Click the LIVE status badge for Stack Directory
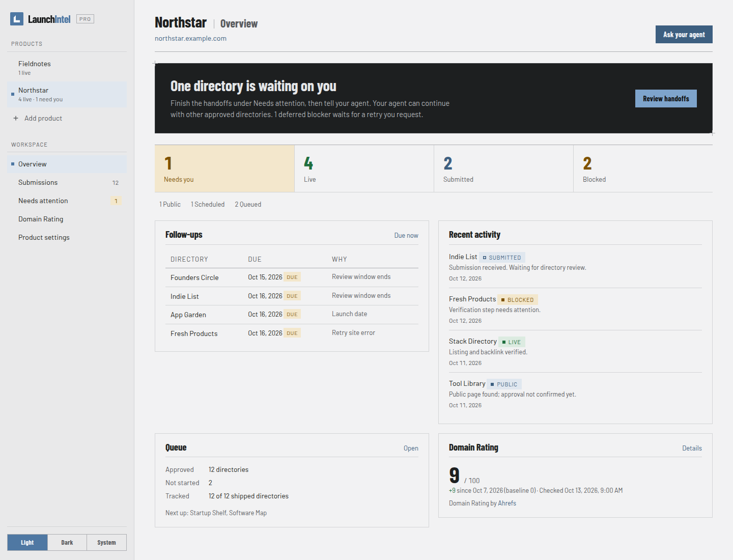 click(512, 342)
